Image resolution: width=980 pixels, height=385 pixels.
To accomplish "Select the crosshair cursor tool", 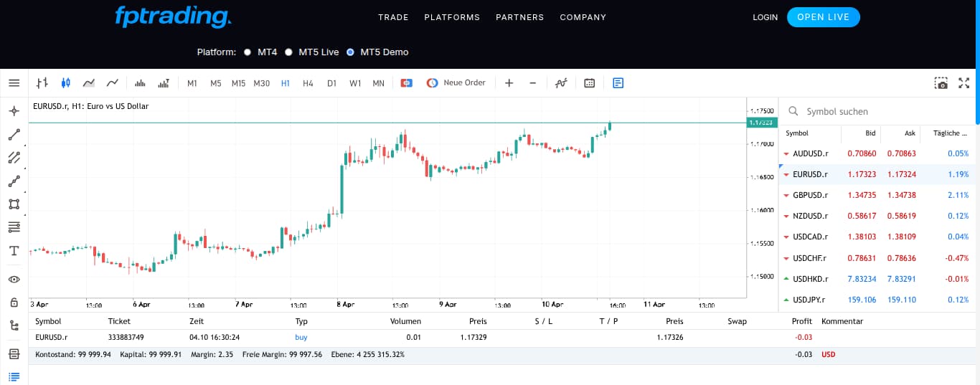I will 14,111.
